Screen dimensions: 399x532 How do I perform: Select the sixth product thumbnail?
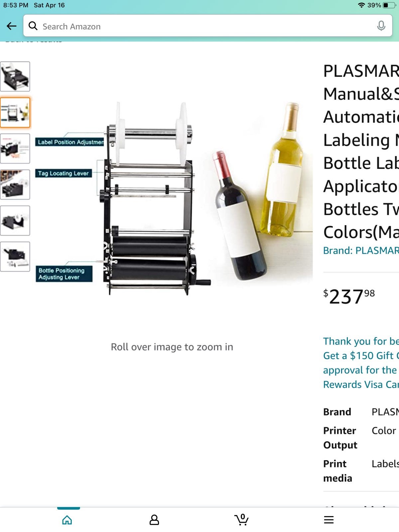tap(15, 257)
